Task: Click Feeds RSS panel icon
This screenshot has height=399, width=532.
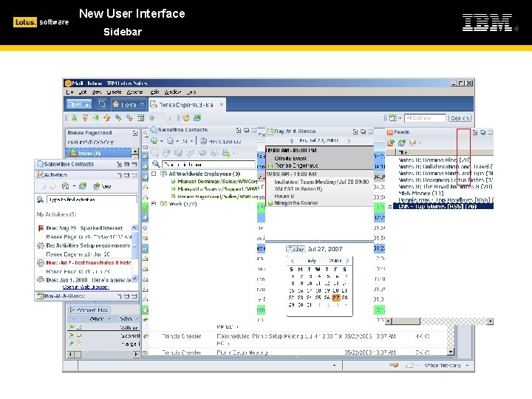Action: pyautogui.click(x=390, y=132)
